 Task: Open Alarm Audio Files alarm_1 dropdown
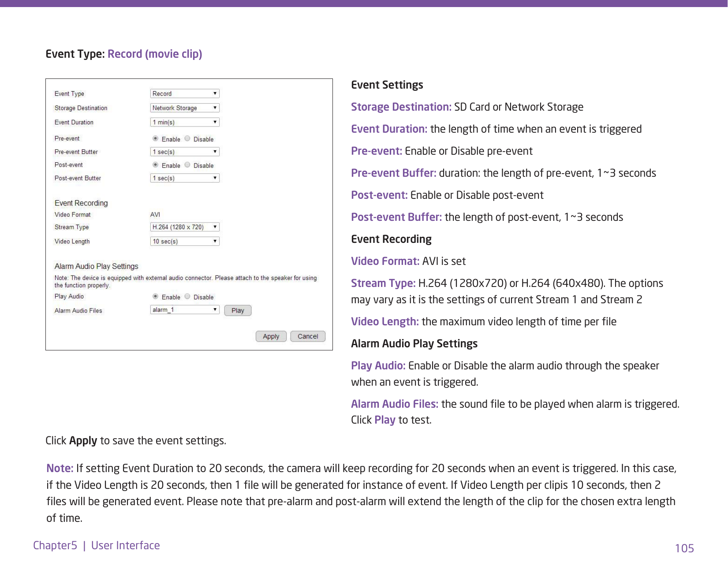pyautogui.click(x=185, y=310)
